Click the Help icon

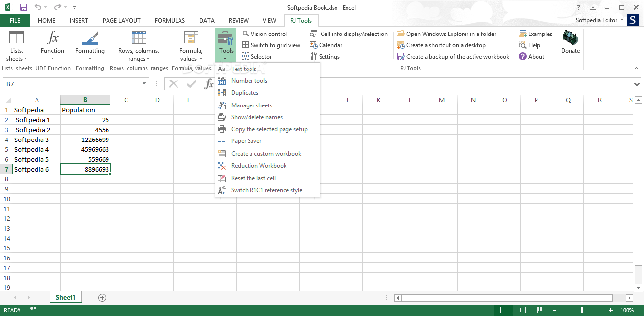(x=523, y=45)
